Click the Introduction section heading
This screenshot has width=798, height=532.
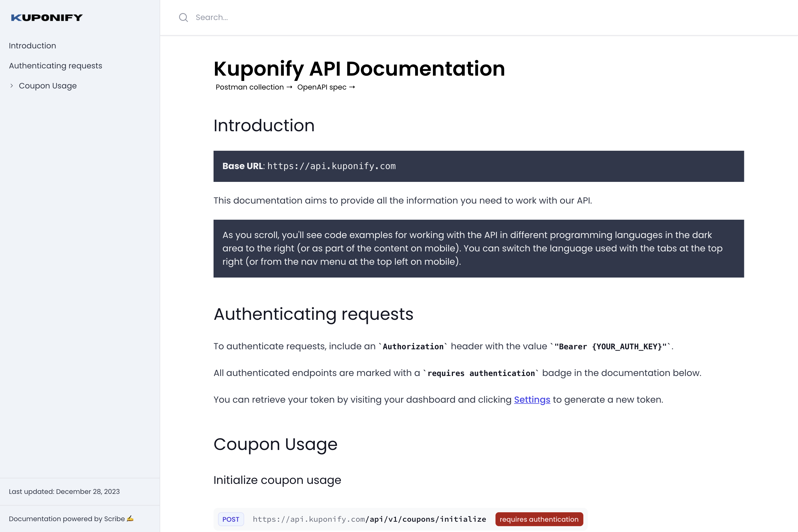pos(264,125)
